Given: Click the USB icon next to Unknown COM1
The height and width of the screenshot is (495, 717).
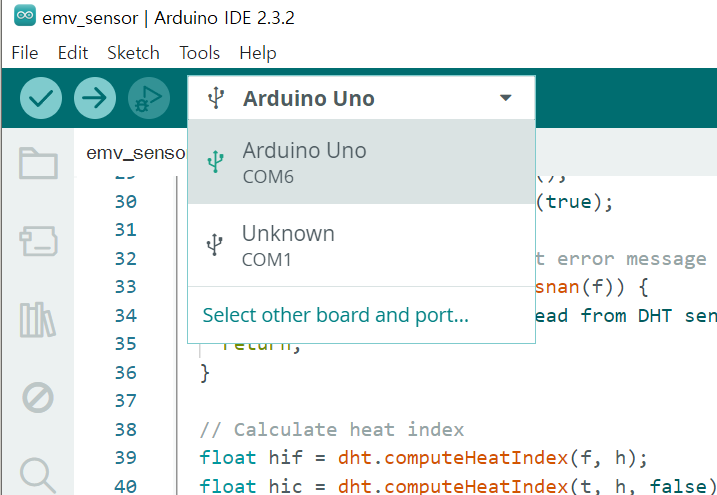Looking at the screenshot, I should pos(214,245).
